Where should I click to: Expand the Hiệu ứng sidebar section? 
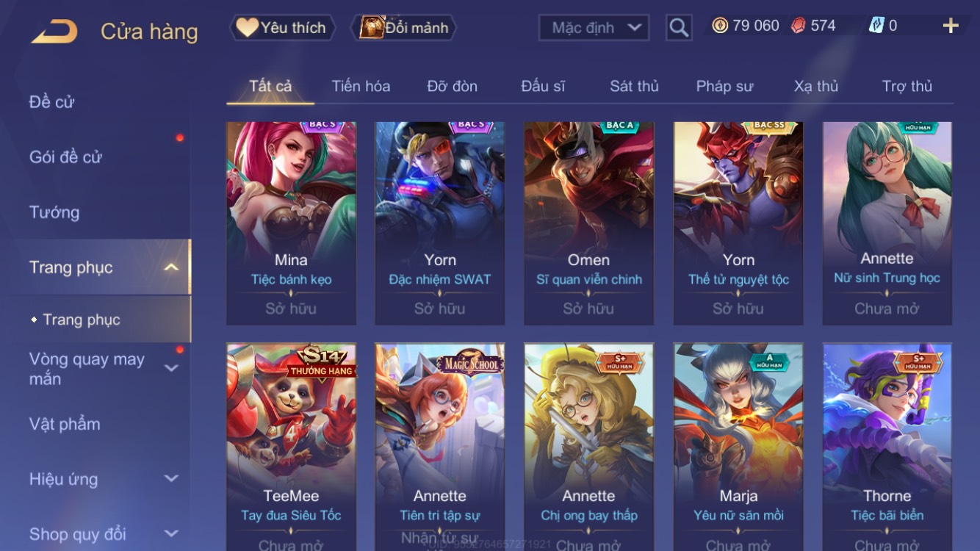(171, 479)
